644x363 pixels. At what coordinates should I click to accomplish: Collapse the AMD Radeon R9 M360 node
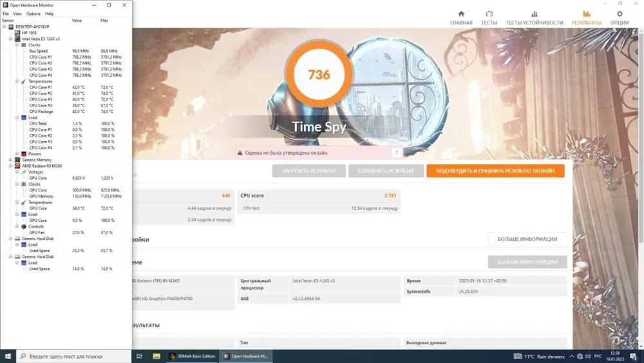pyautogui.click(x=10, y=166)
